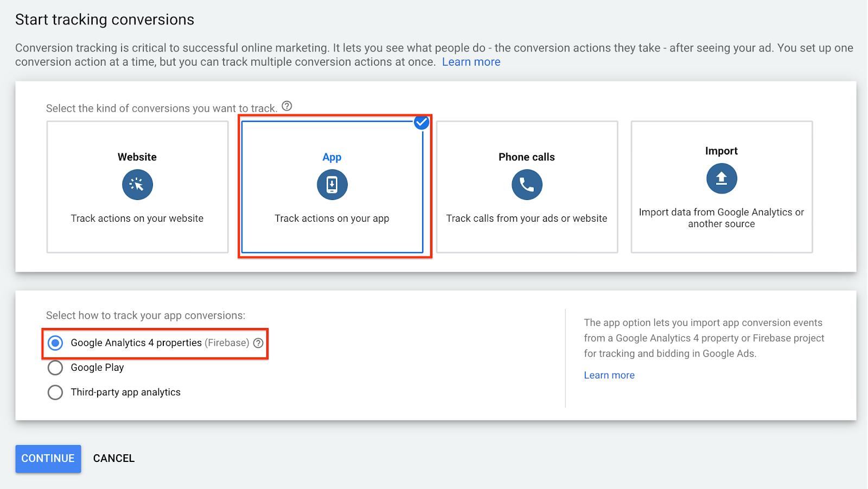Choose Third-party app analytics radio option

pos(55,393)
